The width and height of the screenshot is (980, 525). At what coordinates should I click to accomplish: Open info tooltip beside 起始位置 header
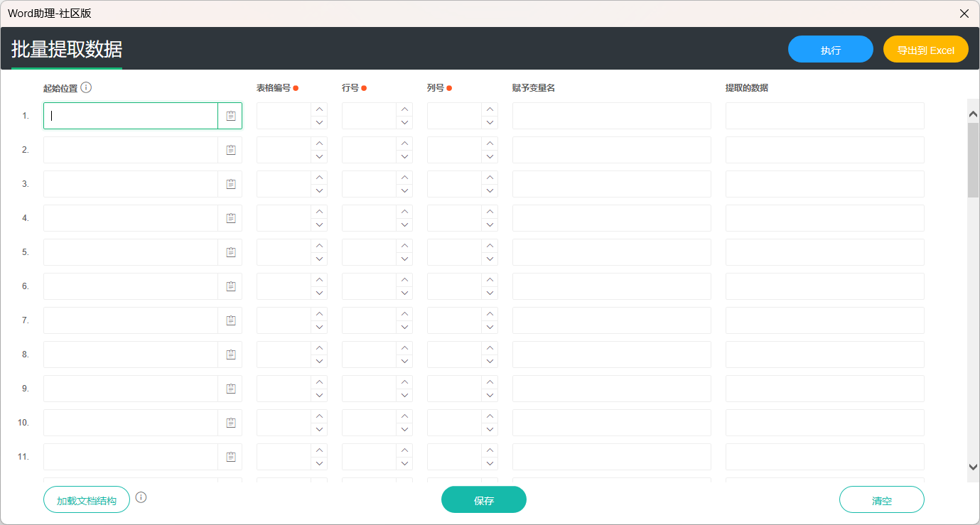tap(86, 87)
